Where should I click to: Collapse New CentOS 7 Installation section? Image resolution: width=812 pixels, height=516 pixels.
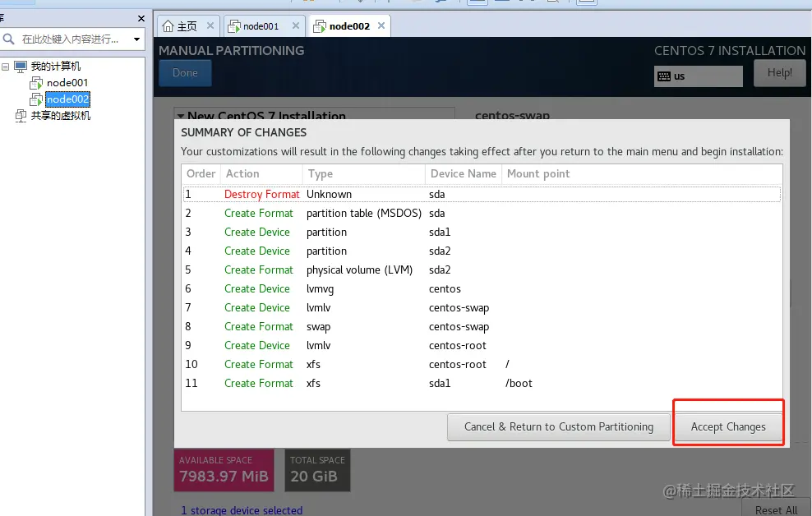coord(181,115)
